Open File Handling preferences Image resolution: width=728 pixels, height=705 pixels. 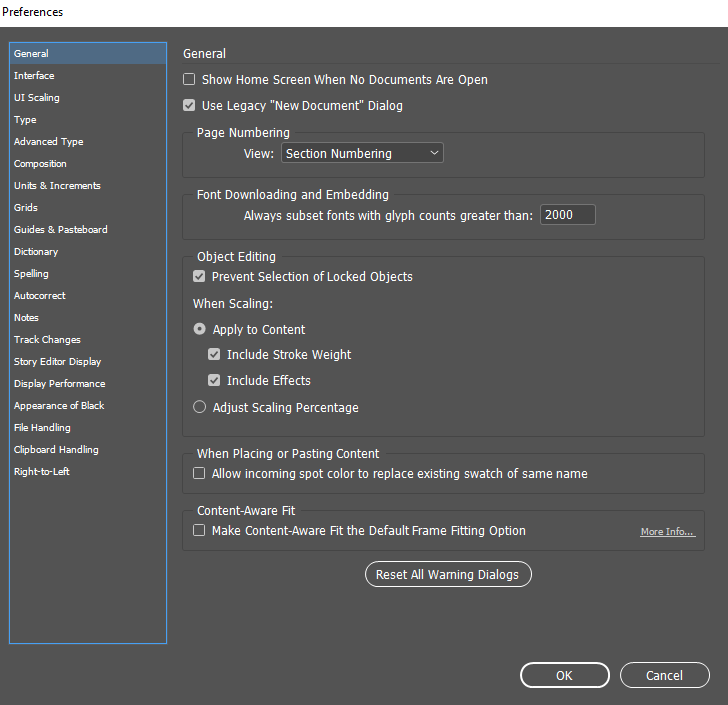coord(88,427)
